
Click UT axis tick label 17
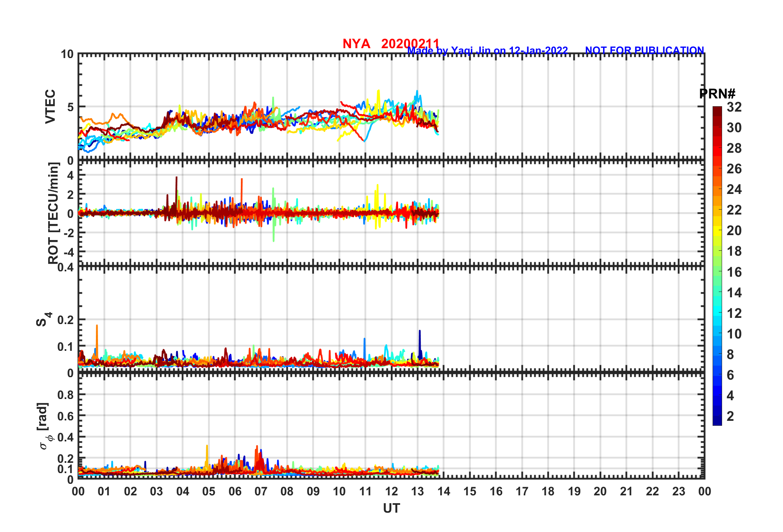[522, 491]
